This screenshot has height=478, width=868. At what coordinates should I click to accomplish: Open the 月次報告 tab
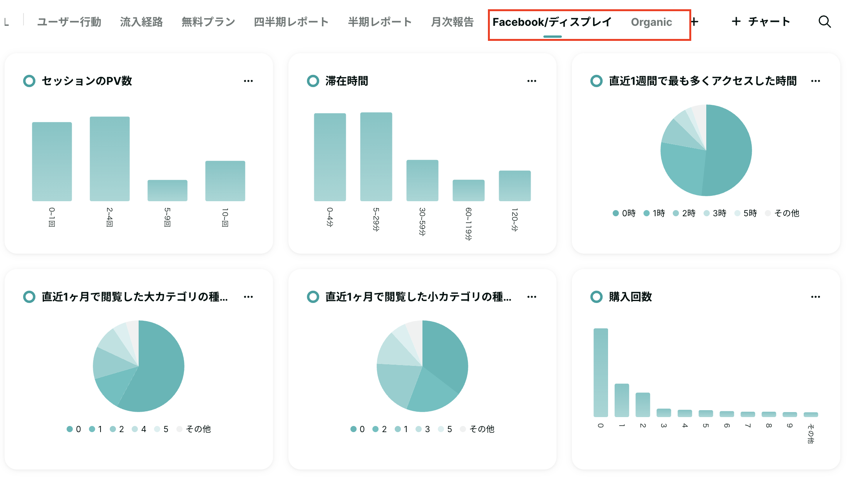452,22
